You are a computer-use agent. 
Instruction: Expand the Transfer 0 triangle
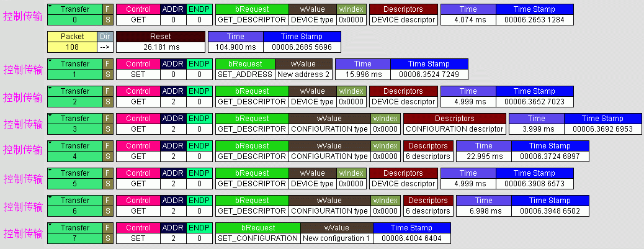[50, 6]
